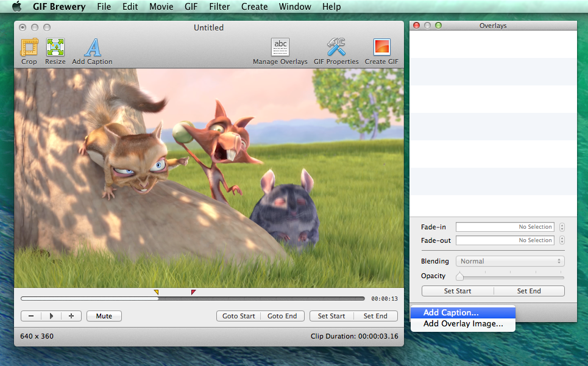Step forward one frame with plus button
Viewport: 588px width, 366px height.
point(71,316)
